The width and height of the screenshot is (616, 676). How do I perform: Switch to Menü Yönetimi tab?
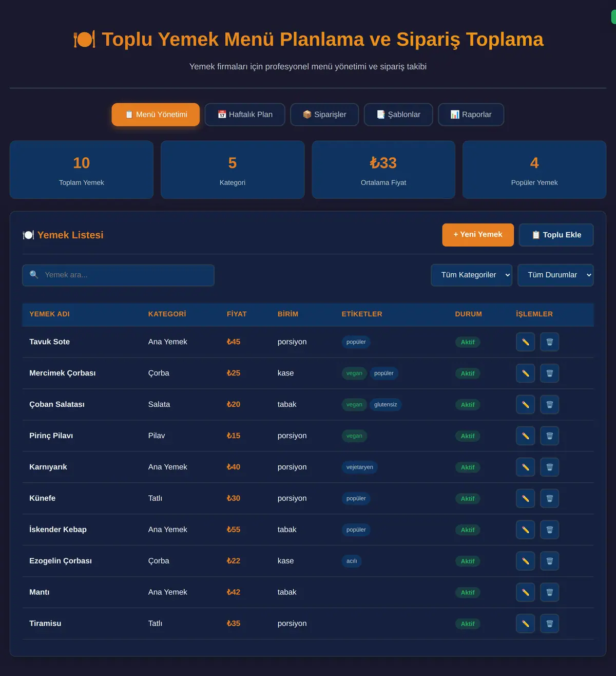tap(156, 115)
